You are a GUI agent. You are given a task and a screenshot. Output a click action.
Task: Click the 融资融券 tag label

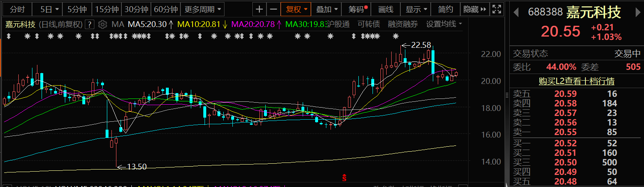click(x=402, y=25)
